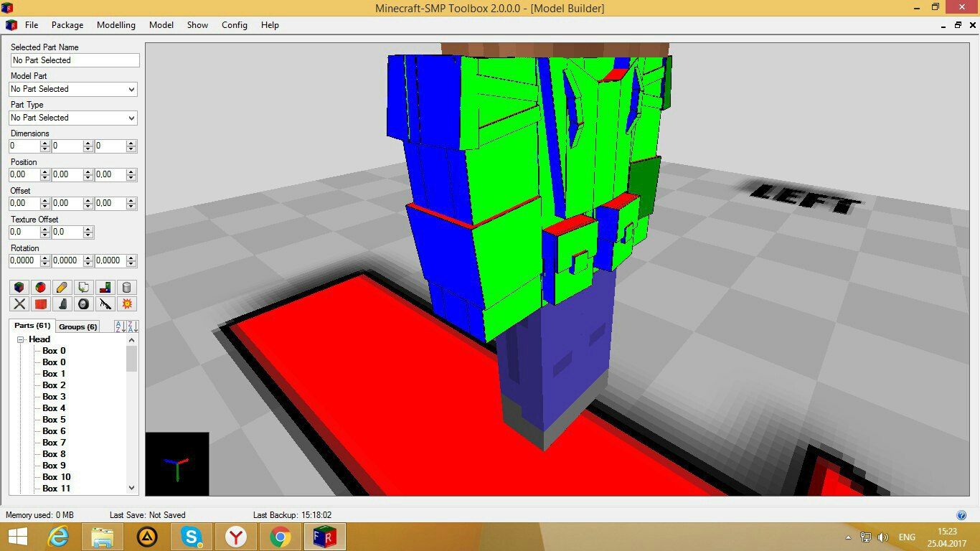980x551 pixels.
Task: Select Box 5 in the parts tree
Action: (x=54, y=420)
